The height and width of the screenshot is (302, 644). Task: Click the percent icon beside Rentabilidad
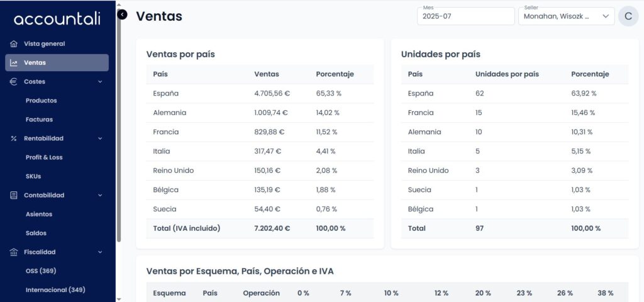coord(14,138)
